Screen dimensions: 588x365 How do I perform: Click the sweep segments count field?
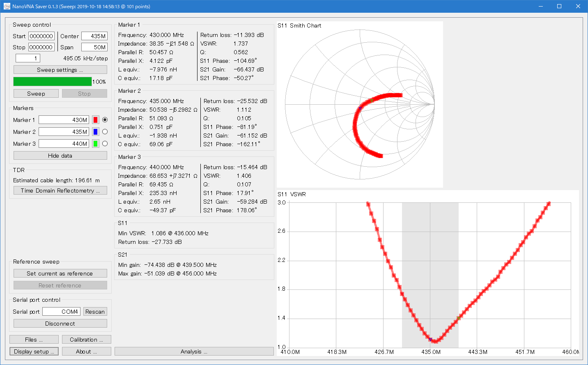[x=28, y=58]
